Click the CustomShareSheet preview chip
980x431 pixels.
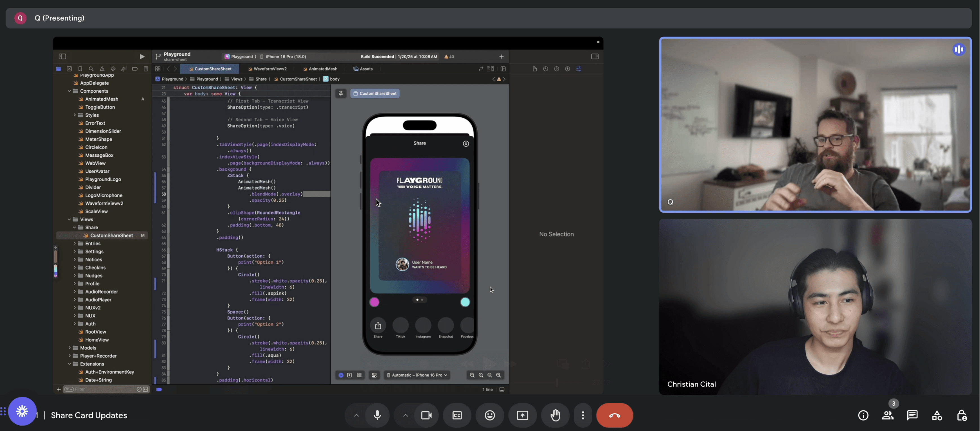tap(375, 94)
